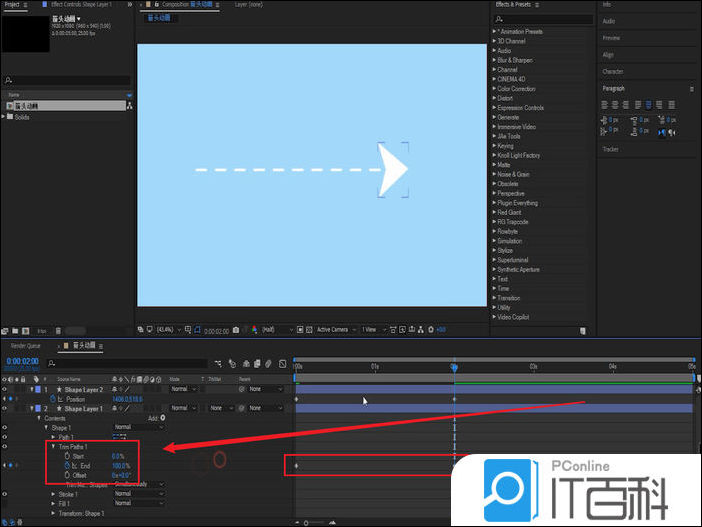702x527 pixels.
Task: Expand the Color Correction effects category
Action: click(x=494, y=89)
